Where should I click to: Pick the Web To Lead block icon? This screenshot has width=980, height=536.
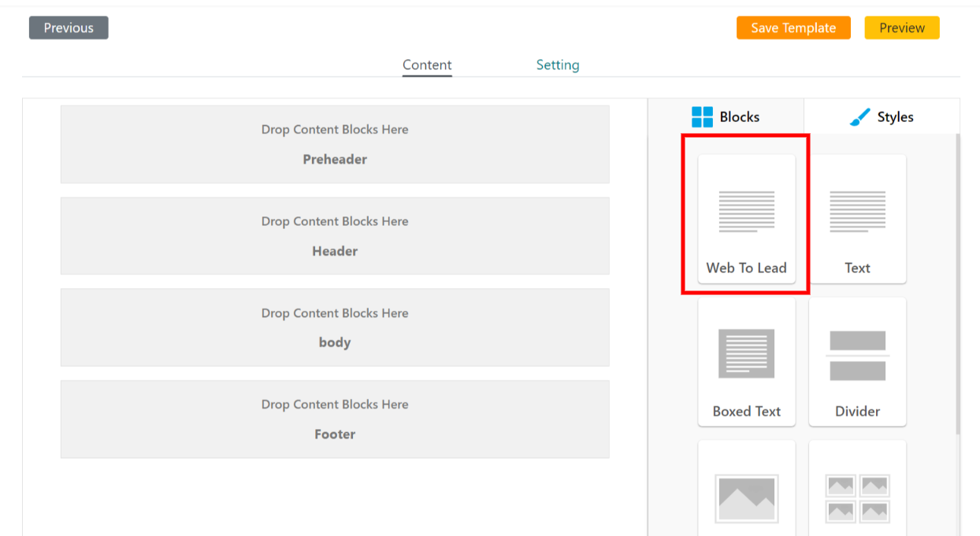click(x=747, y=212)
